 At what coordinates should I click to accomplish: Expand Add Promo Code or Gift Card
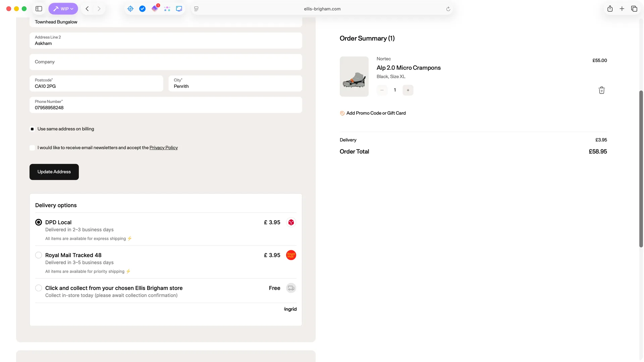[x=376, y=113]
